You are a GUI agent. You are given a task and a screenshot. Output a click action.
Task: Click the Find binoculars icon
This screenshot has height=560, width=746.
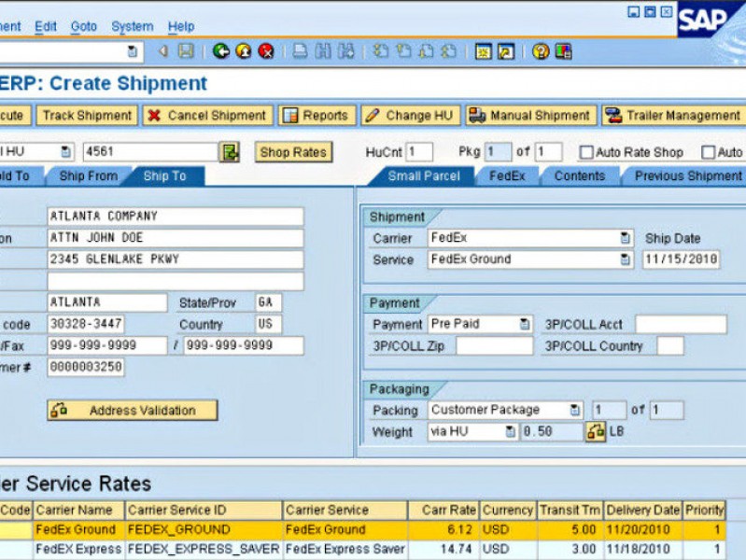[x=323, y=51]
